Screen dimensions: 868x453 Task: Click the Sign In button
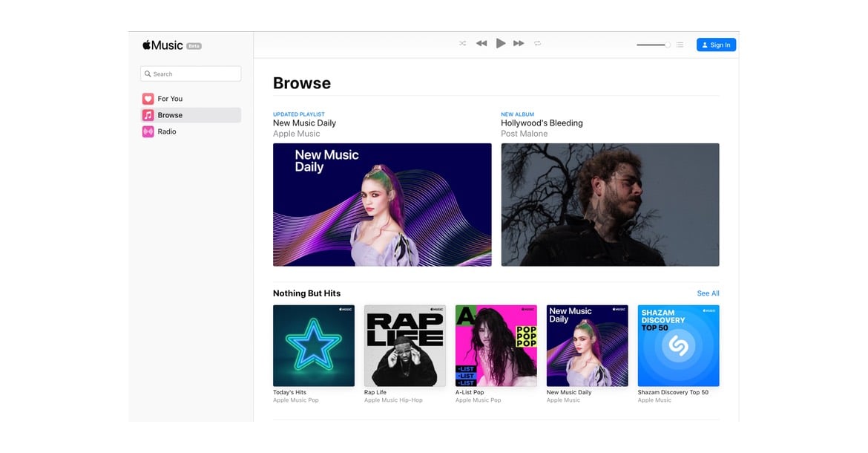[716, 45]
